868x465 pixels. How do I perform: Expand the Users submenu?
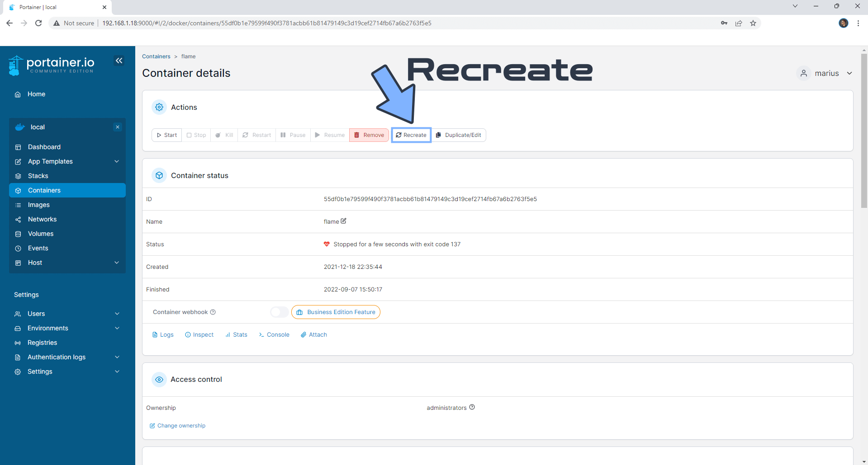click(117, 314)
